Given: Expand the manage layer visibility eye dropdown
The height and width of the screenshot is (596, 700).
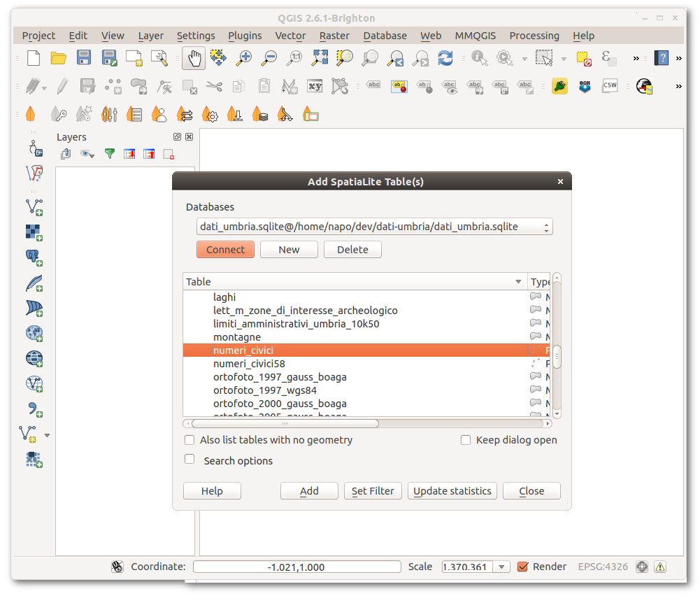Looking at the screenshot, I should point(87,155).
